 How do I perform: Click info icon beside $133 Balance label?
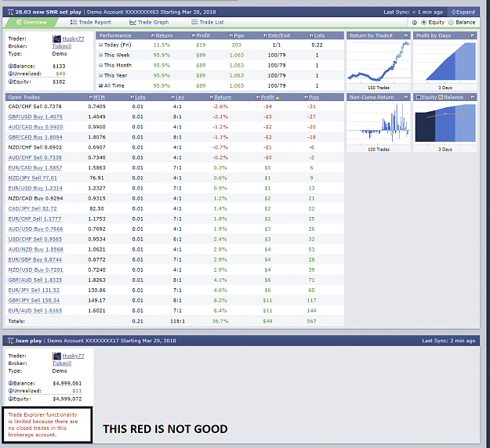point(10,67)
